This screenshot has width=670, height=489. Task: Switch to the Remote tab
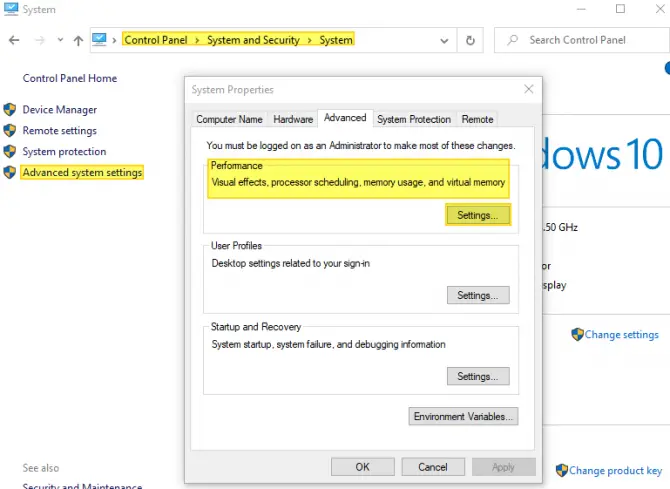point(477,119)
